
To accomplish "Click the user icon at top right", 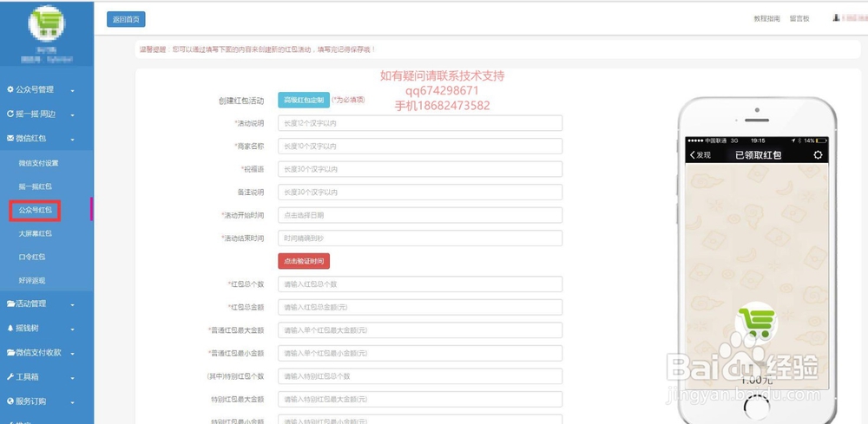I will click(x=836, y=18).
